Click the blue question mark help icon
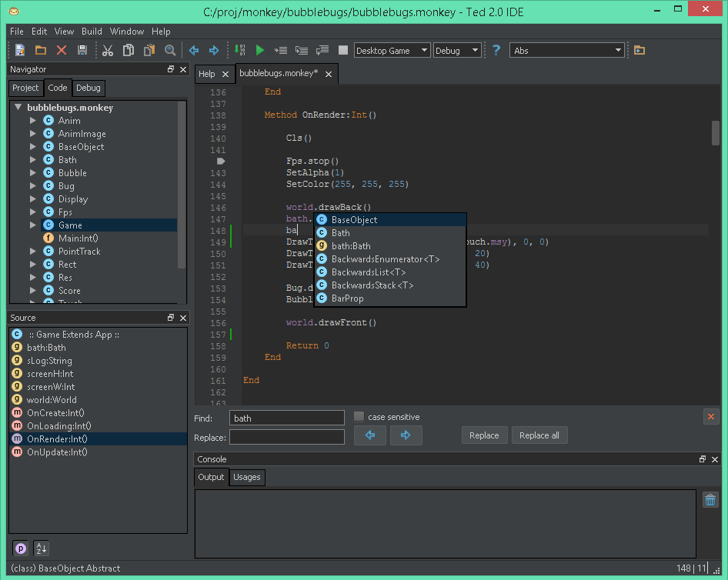Screen dimensions: 728x580 click(x=496, y=50)
